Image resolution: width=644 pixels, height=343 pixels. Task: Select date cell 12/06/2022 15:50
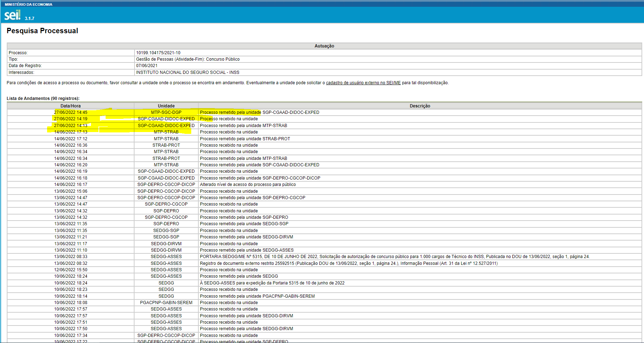pyautogui.click(x=71, y=270)
